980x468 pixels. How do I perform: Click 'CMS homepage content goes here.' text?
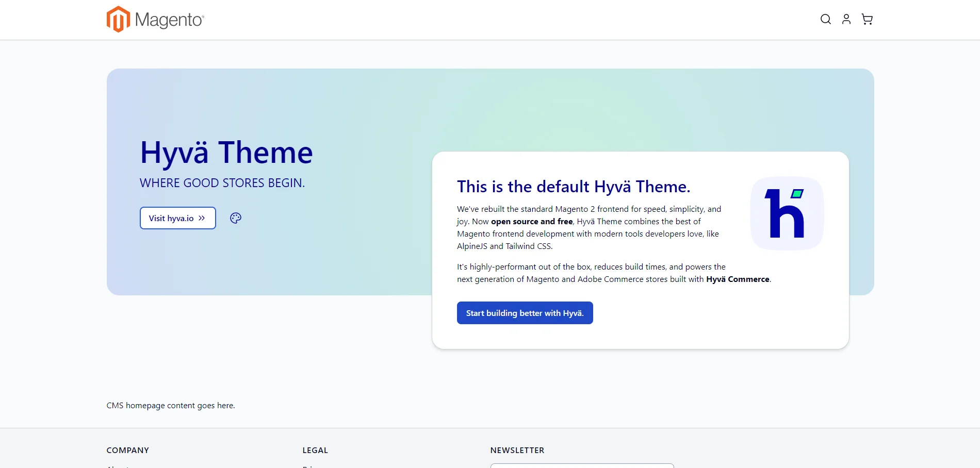pyautogui.click(x=171, y=406)
